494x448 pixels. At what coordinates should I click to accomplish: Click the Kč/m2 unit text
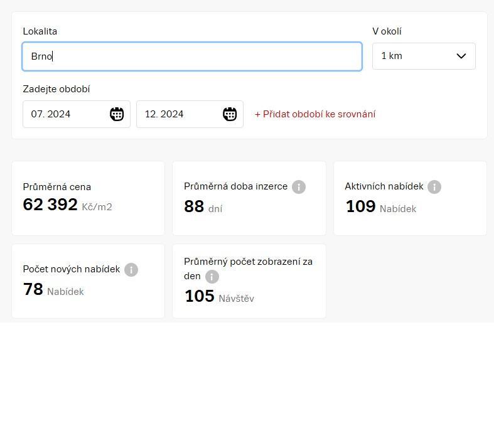97,207
